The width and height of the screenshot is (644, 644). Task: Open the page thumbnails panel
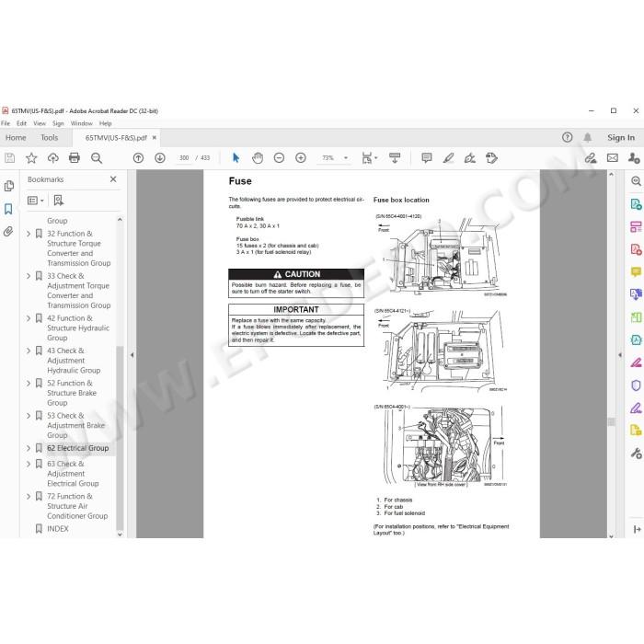(x=8, y=186)
